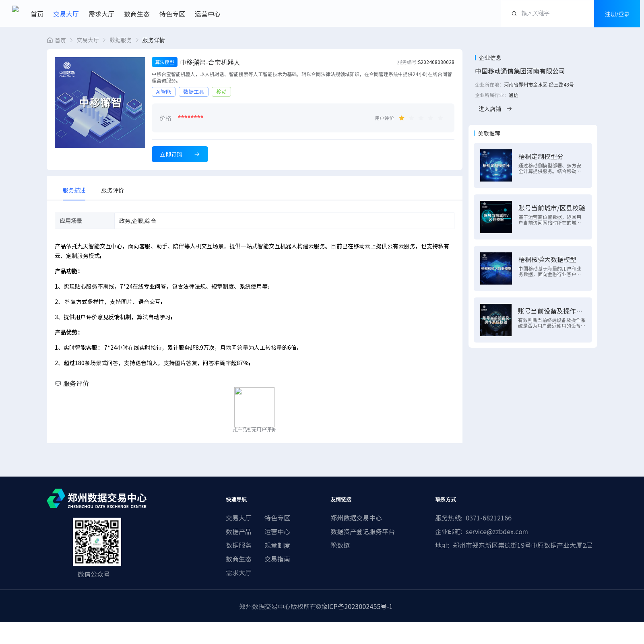The height and width of the screenshot is (644, 644).
Task: Click footer 数商生态 quick link
Action: click(x=239, y=559)
